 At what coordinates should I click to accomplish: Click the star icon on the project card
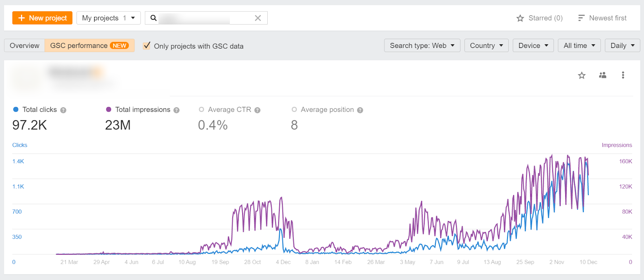point(582,75)
